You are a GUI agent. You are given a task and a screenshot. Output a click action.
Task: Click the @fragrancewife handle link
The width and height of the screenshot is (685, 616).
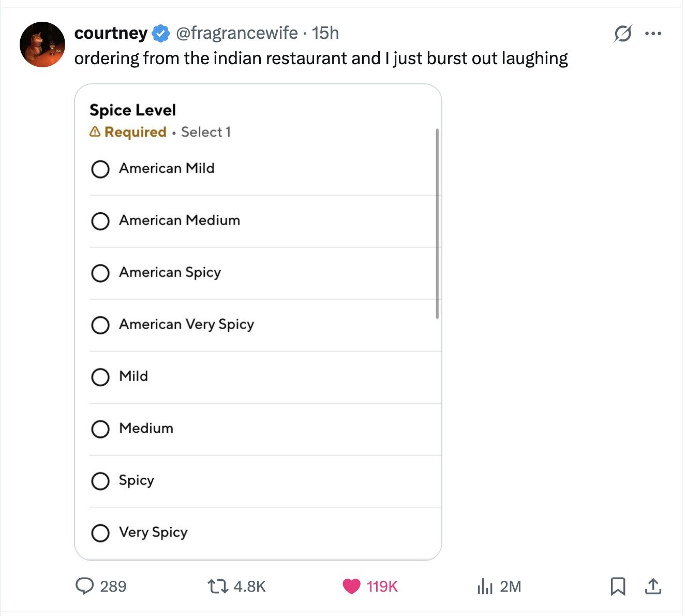(x=237, y=33)
